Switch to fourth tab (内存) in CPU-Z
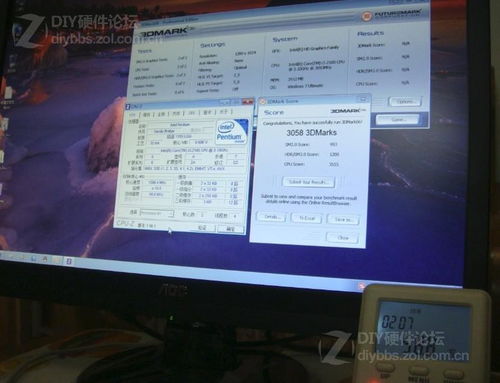Screen dimensions: 500x383 pos(176,113)
